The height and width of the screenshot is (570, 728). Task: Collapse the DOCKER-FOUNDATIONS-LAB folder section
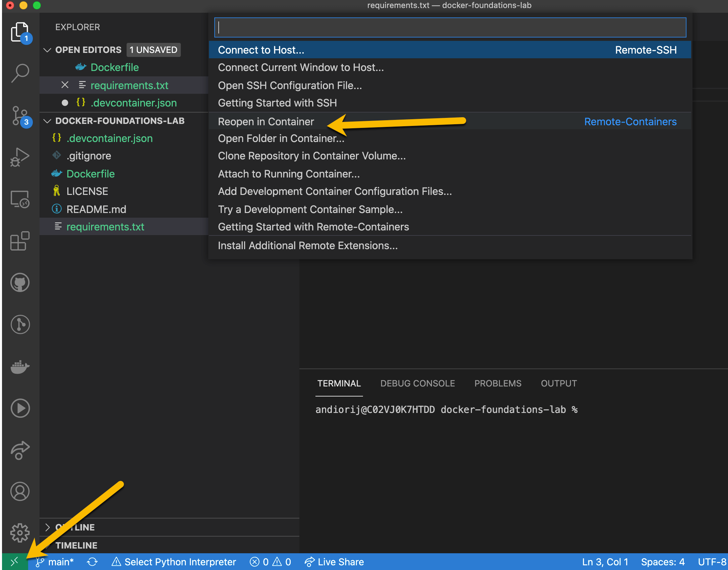click(x=47, y=121)
